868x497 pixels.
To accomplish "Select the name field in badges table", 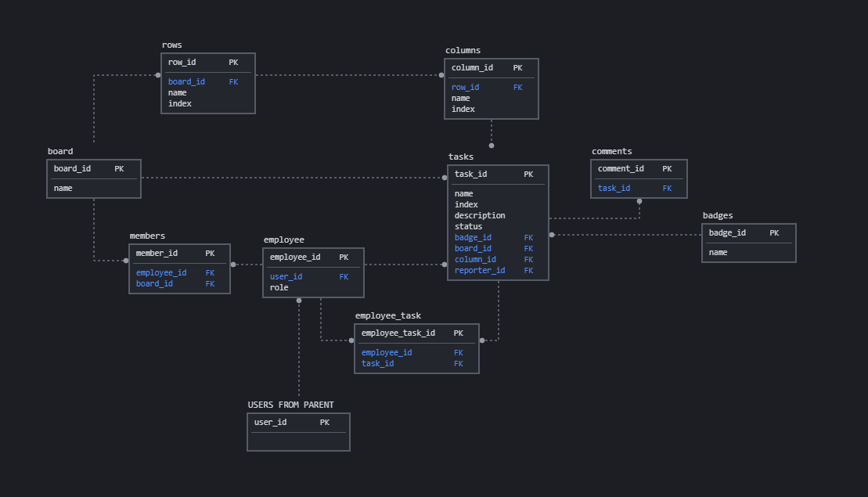I will tap(718, 252).
